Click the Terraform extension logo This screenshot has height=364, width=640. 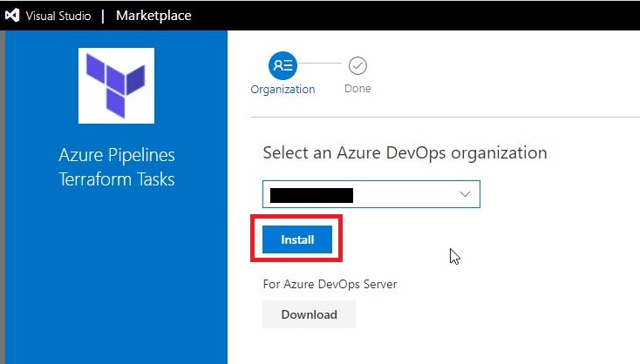(x=116, y=85)
